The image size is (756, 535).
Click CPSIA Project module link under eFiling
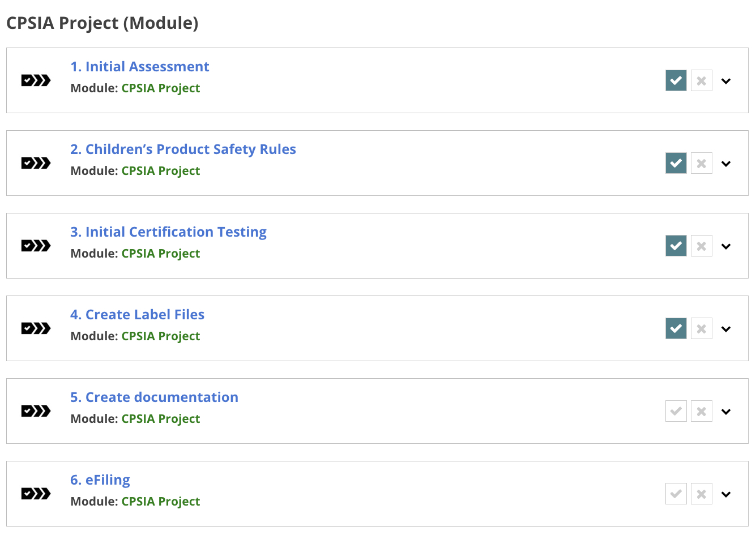[161, 502]
